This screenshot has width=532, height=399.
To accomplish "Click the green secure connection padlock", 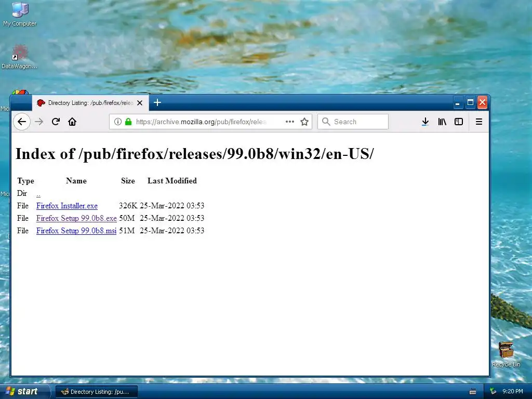I will point(128,122).
